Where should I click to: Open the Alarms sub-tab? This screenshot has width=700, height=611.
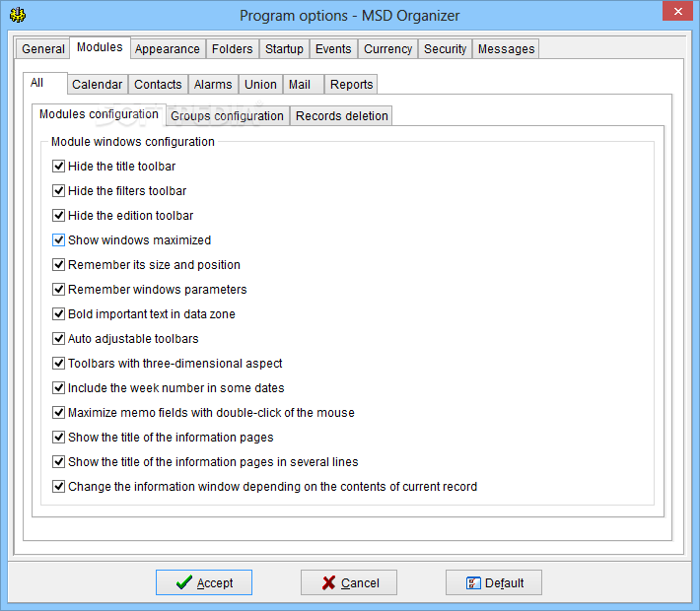[x=213, y=85]
